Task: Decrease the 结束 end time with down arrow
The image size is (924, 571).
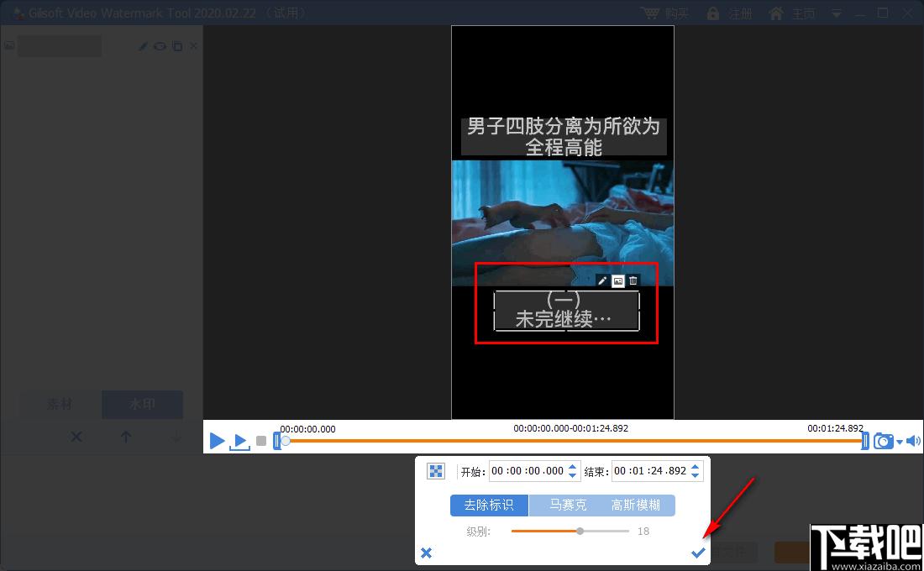Action: 696,476
